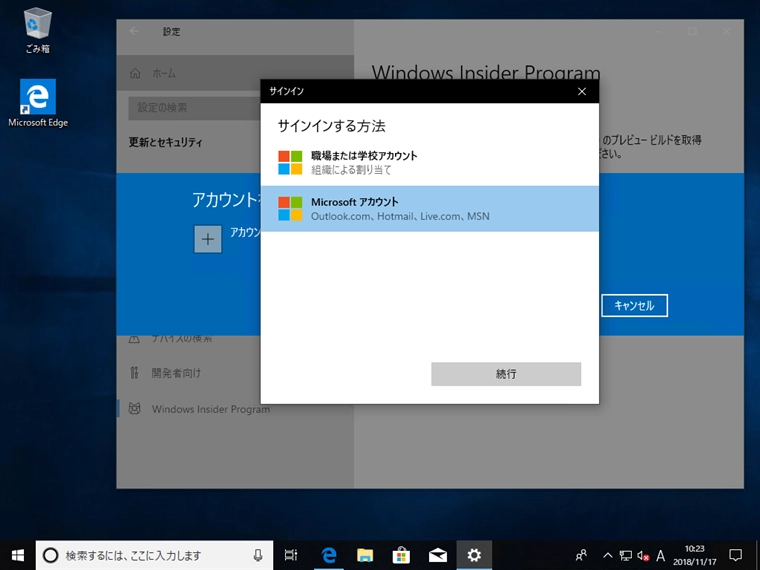Click the back arrow in Settings window
Viewport: 760px width, 570px height.
(x=134, y=32)
